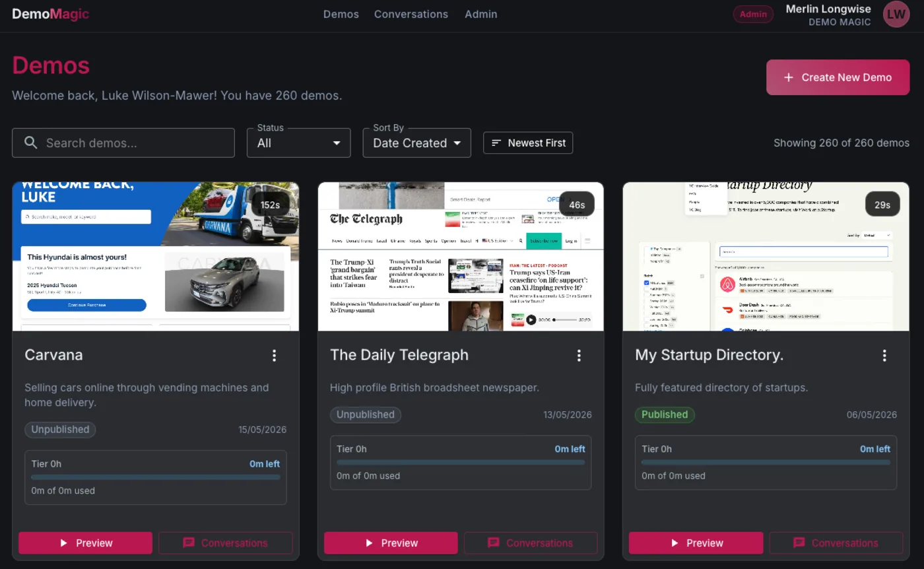Click the 29s duration badge

[882, 205]
